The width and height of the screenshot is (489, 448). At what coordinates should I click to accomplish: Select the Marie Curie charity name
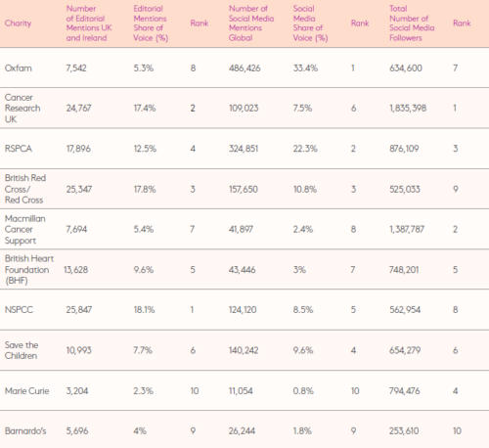26,391
